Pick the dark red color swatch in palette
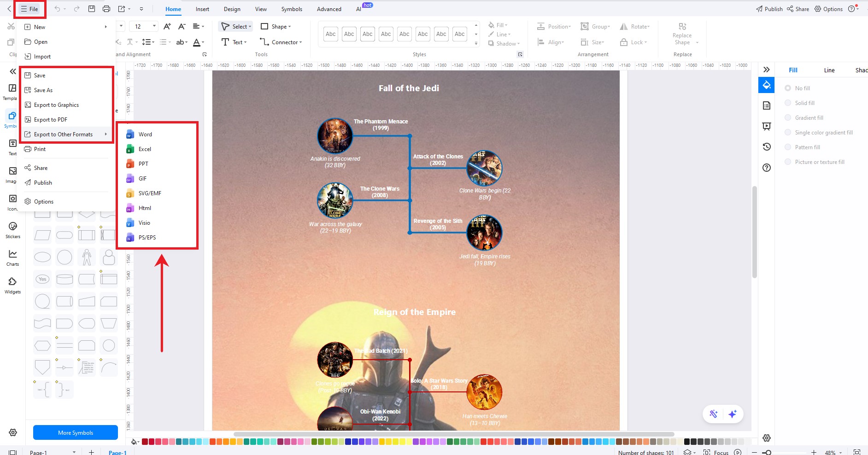Viewport: 868px width, 455px height. pyautogui.click(x=145, y=442)
